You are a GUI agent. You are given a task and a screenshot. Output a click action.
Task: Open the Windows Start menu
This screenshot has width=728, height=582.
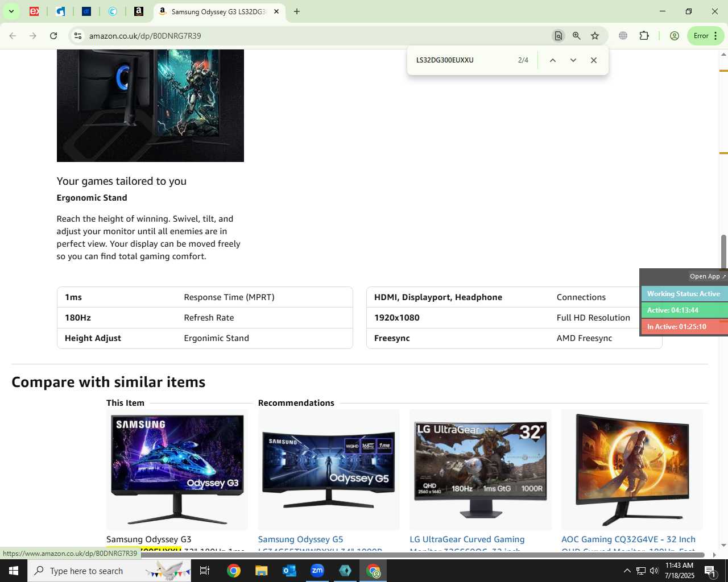click(14, 571)
